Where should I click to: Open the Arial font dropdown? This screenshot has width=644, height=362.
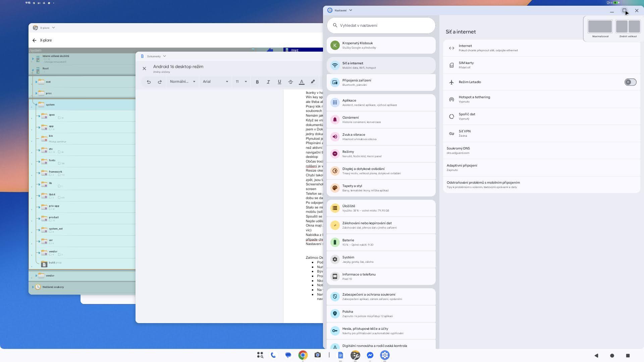click(x=215, y=82)
